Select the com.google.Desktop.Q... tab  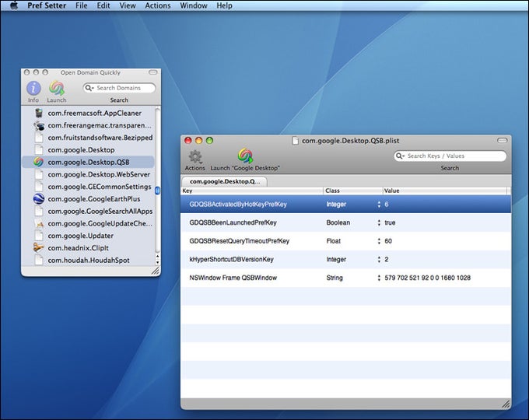(x=224, y=181)
